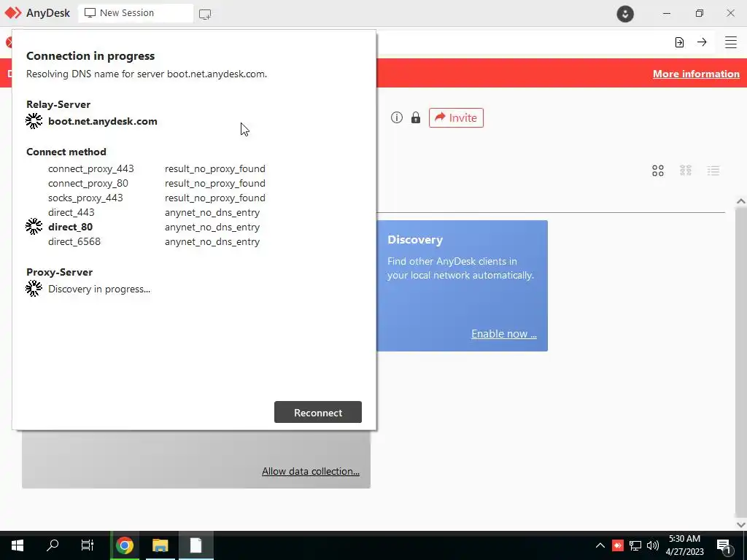Click the Proxy-Server loading spinner

(x=34, y=289)
